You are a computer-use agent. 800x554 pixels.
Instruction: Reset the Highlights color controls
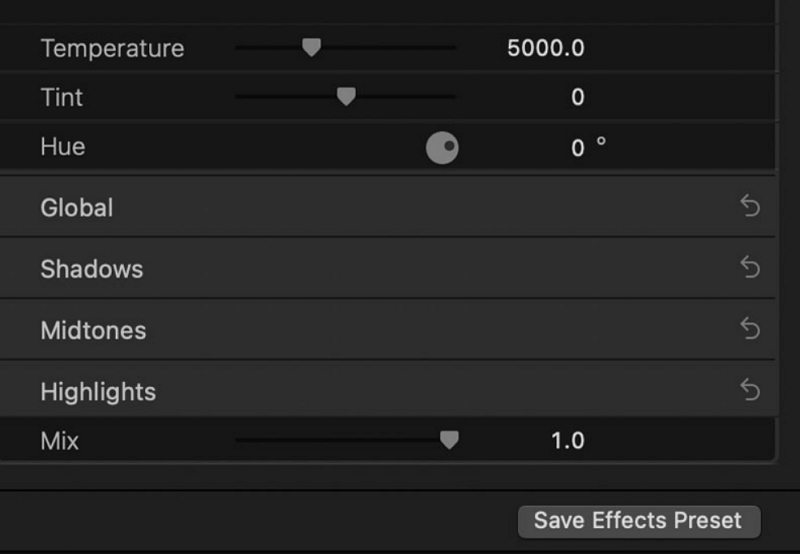point(750,390)
